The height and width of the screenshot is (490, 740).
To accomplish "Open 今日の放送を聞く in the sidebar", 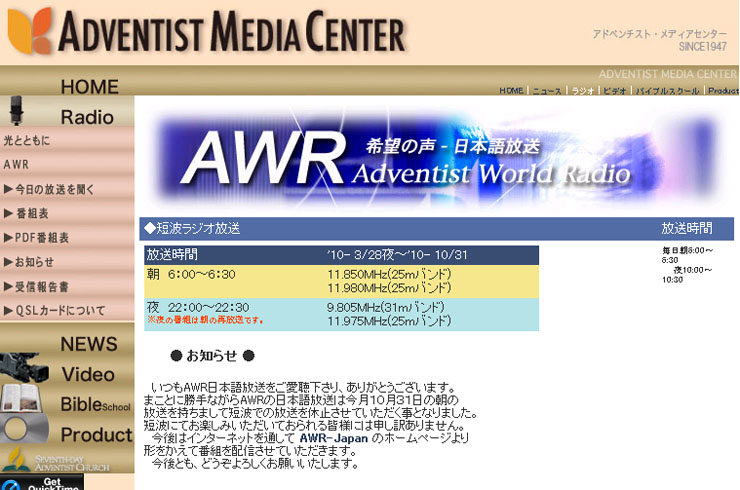I will 49,189.
